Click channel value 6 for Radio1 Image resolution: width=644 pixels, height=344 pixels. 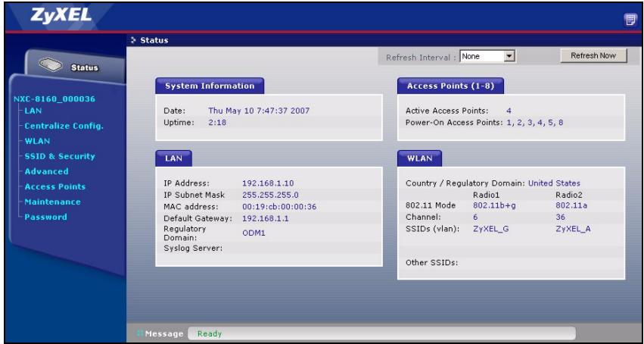(475, 217)
